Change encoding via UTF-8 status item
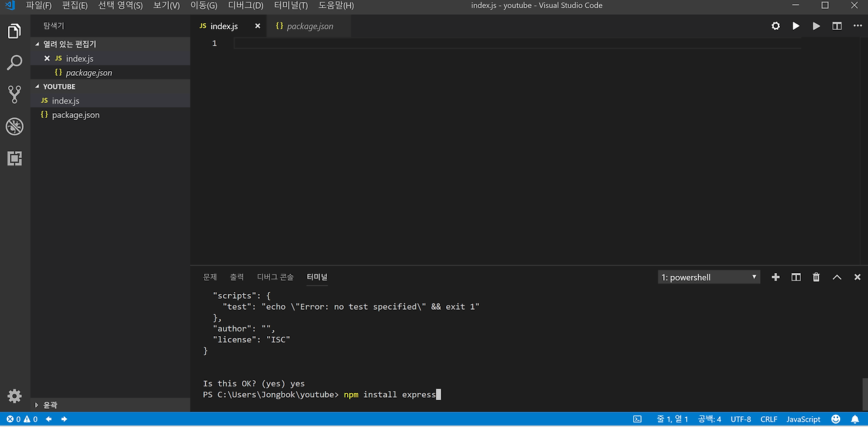Image resolution: width=868 pixels, height=427 pixels. [741, 420]
